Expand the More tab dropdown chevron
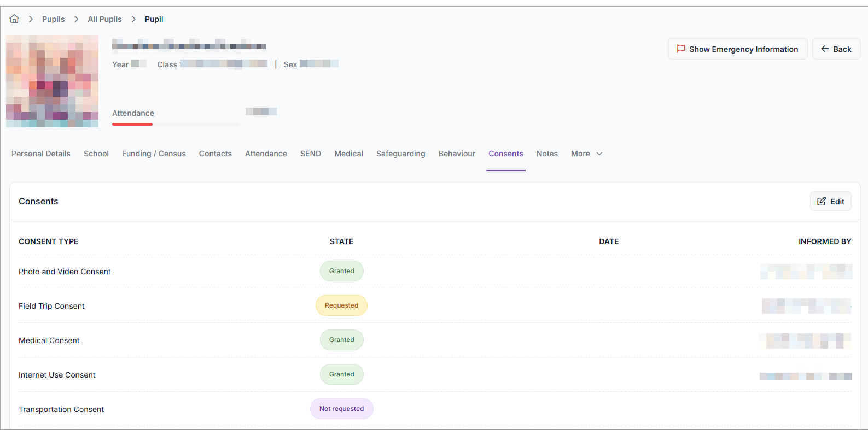 [x=599, y=154]
